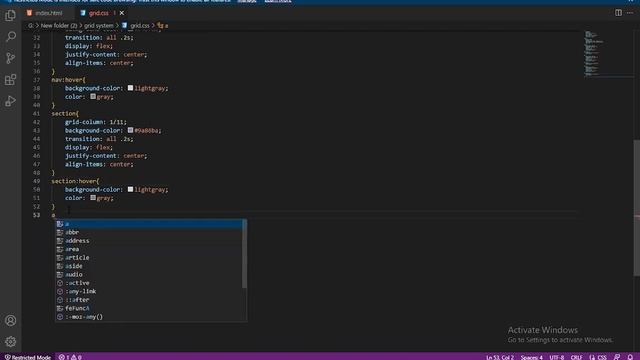The height and width of the screenshot is (360, 640).
Task: Open color picker for #9a88ba swatch
Action: [x=130, y=130]
